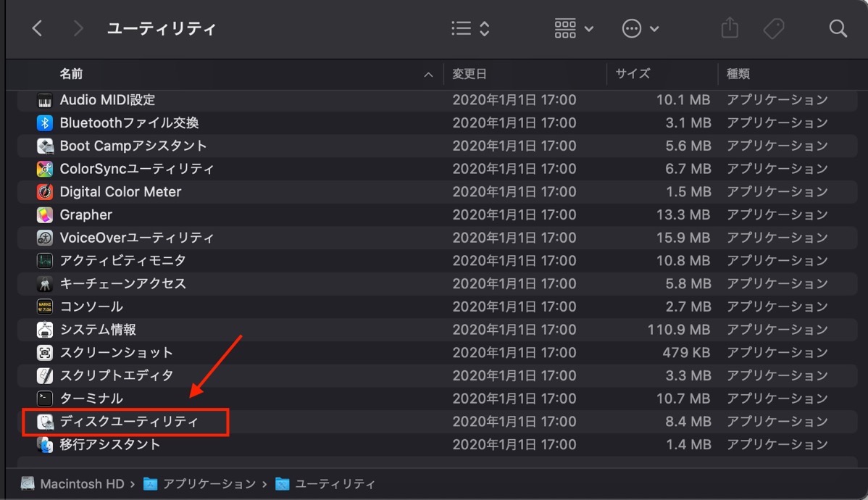Click the Boot Campアシスタント file name
868x500 pixels.
133,146
